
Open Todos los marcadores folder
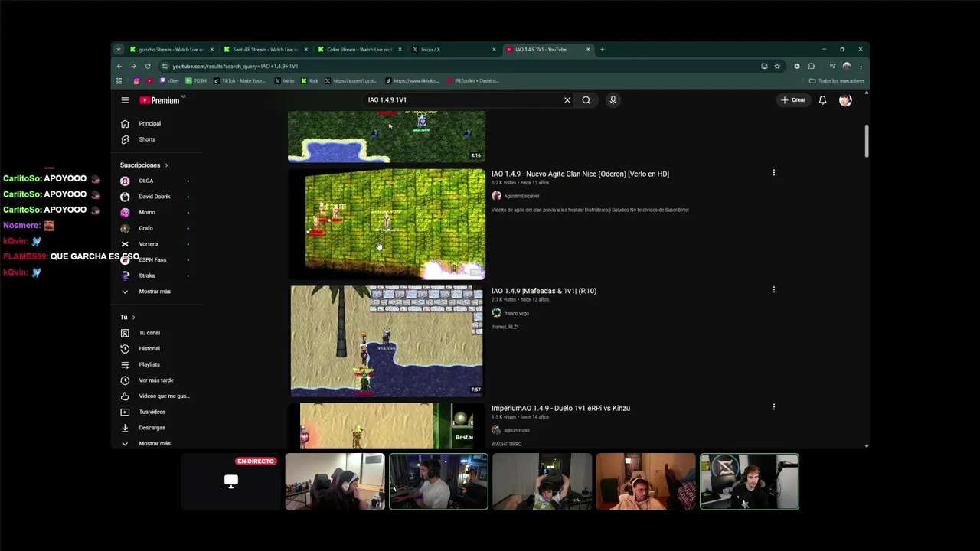(837, 80)
